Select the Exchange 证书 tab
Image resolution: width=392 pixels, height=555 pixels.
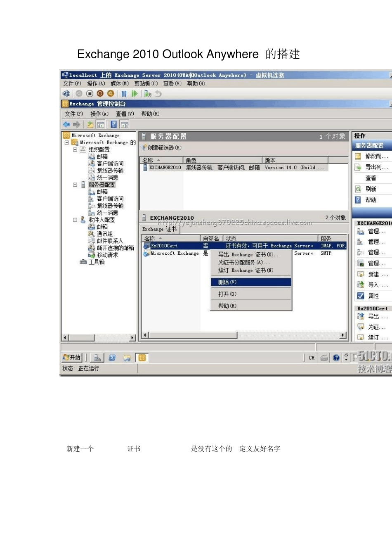160,229
